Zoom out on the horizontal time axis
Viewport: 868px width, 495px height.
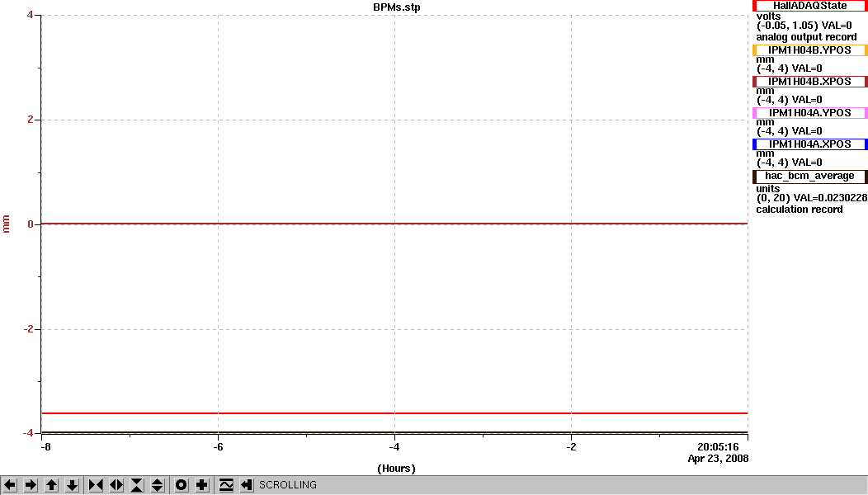tap(116, 486)
